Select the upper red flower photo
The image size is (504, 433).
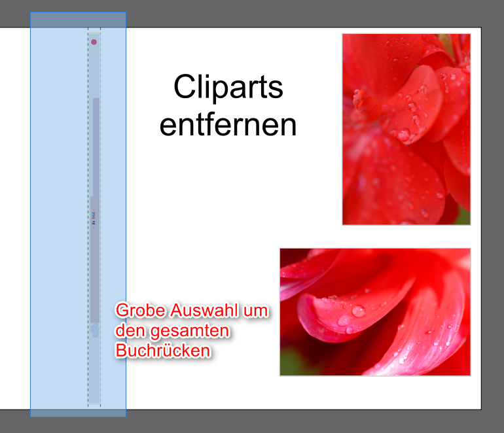click(406, 130)
